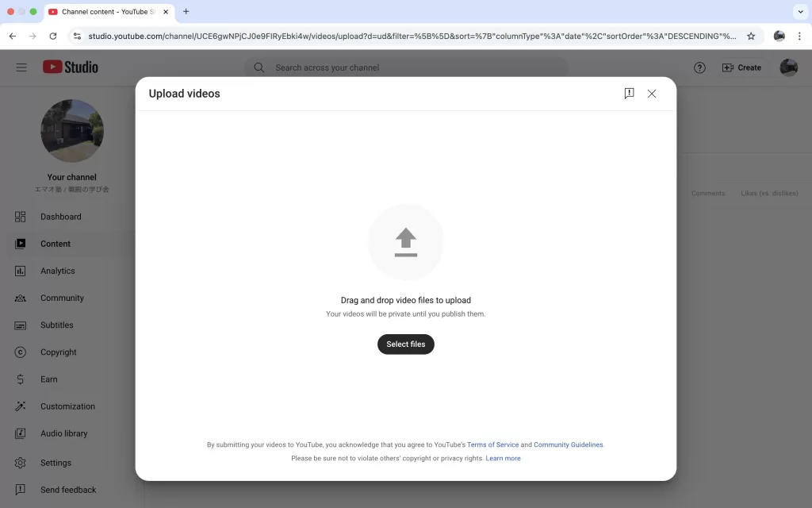Close the Upload videos dialog
The image size is (812, 508).
[652, 94]
